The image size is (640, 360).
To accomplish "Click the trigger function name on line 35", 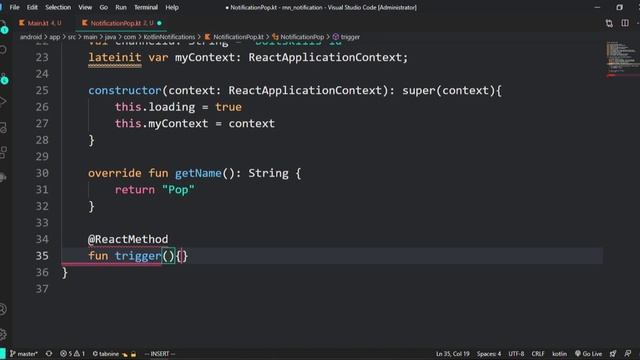I will pyautogui.click(x=138, y=256).
